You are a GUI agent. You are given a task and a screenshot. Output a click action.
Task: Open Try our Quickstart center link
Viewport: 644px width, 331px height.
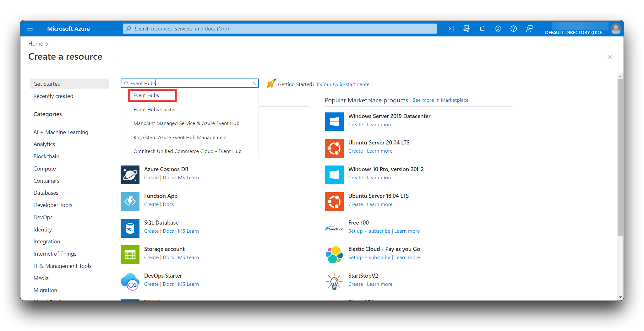[343, 84]
